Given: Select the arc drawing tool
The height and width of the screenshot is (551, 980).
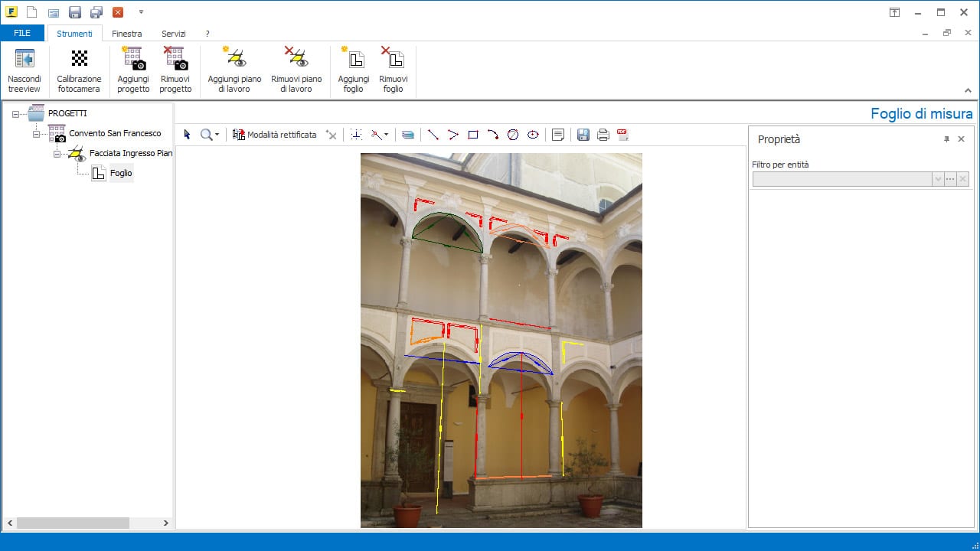Looking at the screenshot, I should (x=493, y=135).
